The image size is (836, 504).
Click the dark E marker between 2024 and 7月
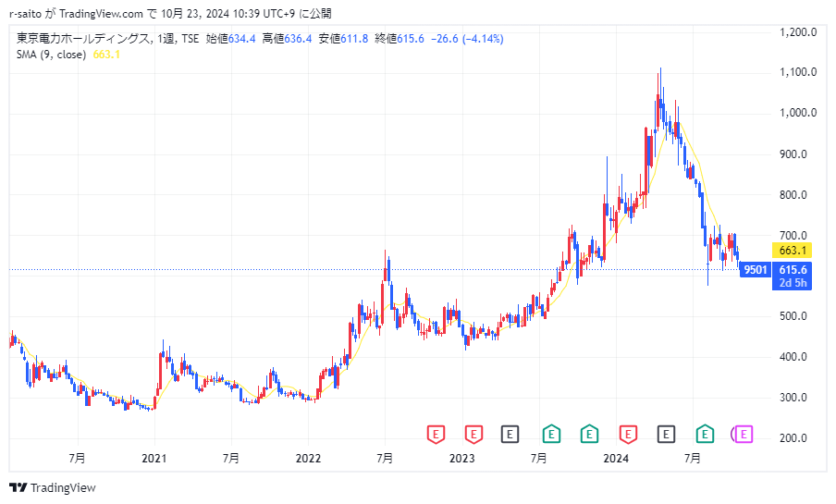[x=666, y=434]
